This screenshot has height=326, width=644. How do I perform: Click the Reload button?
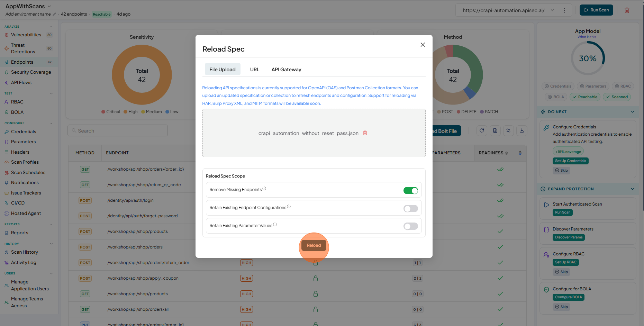click(x=314, y=245)
